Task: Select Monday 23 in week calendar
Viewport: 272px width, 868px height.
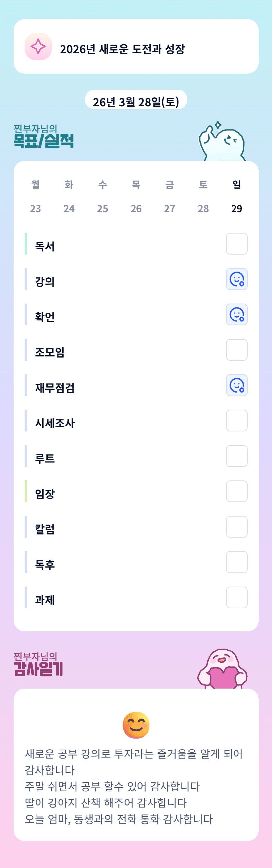Action: pyautogui.click(x=35, y=209)
